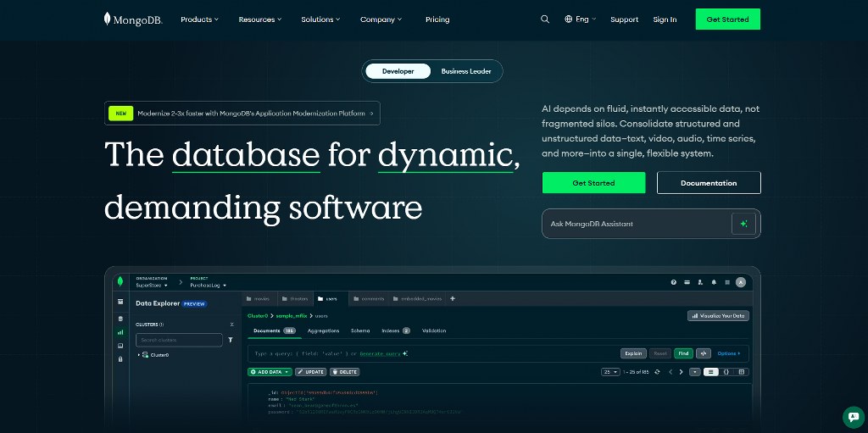Click the Visualize Your Data button
Viewport: 868px width, 433px height.
[719, 315]
